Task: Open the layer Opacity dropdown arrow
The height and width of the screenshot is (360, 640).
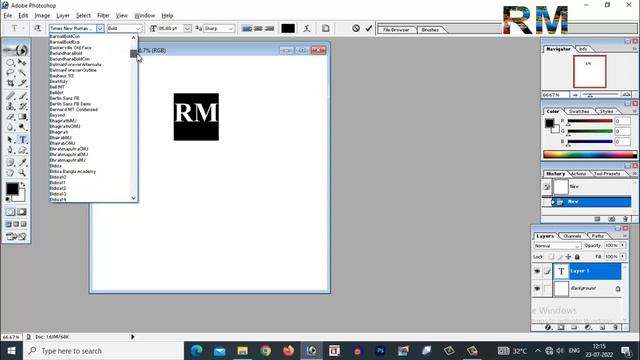Action: [x=622, y=245]
